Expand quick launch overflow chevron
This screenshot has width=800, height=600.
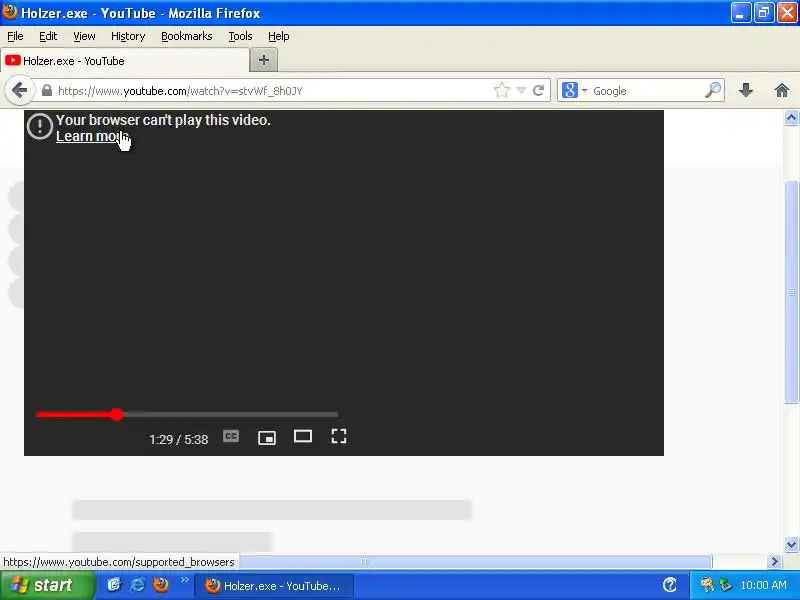click(x=185, y=580)
